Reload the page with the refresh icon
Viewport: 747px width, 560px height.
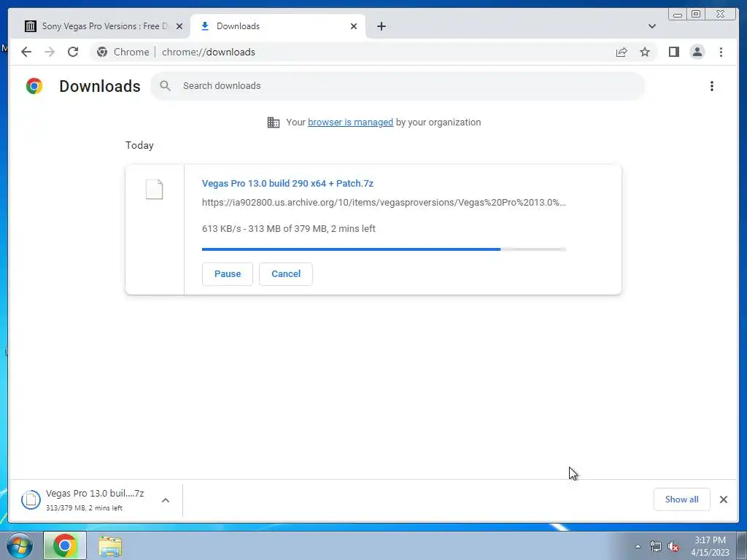pos(73,52)
